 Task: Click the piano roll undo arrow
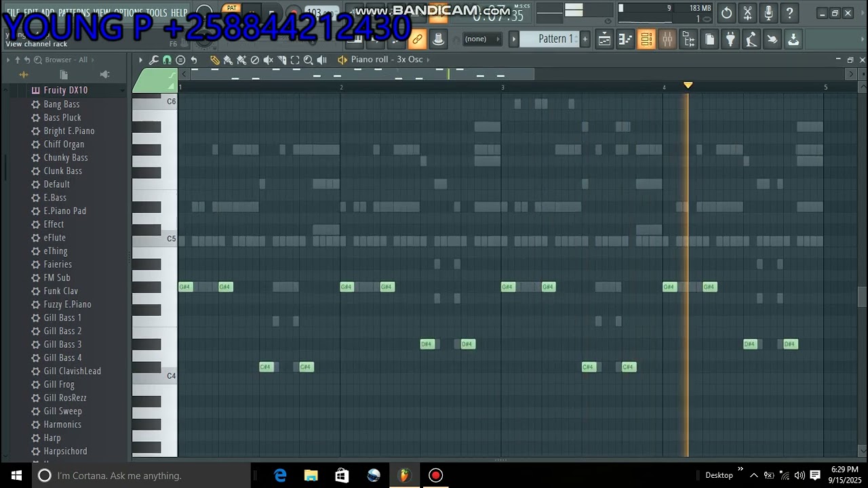pyautogui.click(x=194, y=60)
